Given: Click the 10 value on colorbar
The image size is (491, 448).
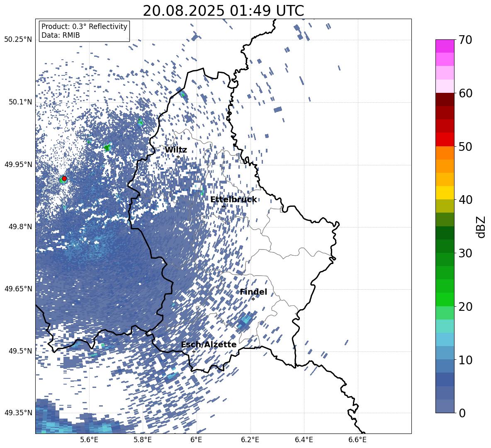Looking at the screenshot, I should (x=465, y=360).
